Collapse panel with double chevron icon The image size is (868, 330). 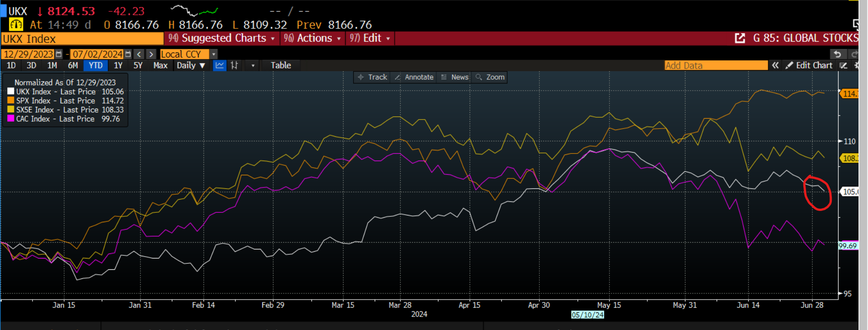tap(775, 66)
